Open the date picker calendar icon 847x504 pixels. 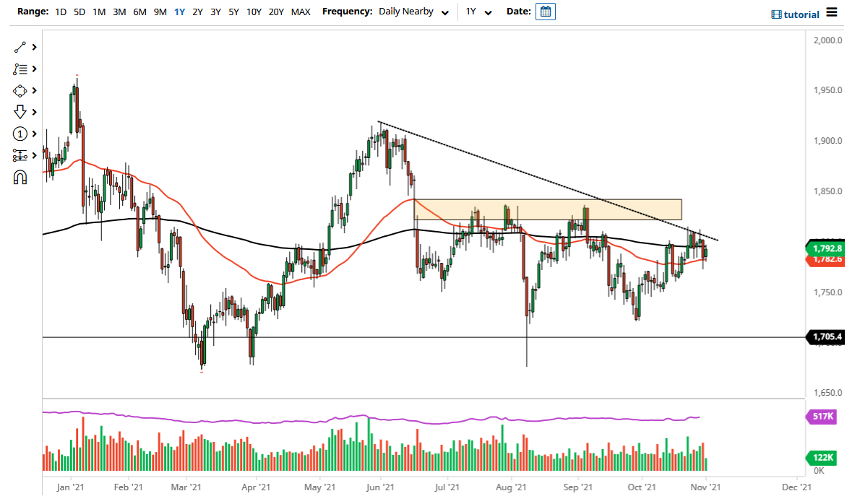pyautogui.click(x=546, y=12)
